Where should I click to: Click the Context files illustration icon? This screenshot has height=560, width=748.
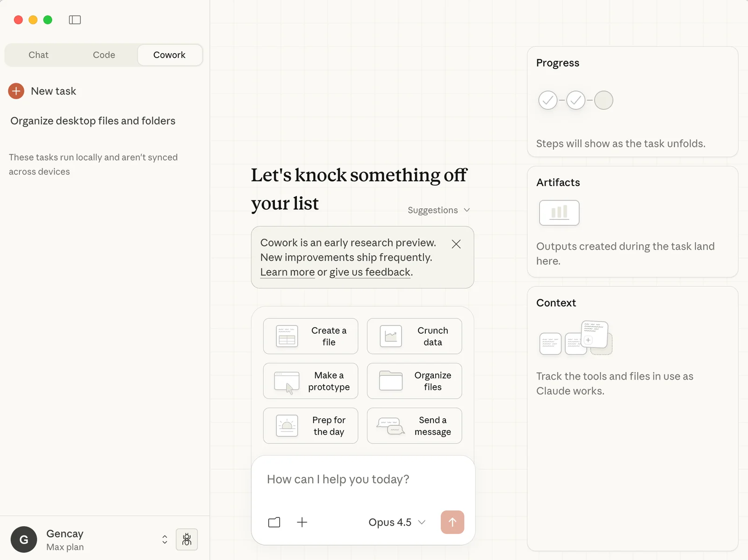[x=576, y=338]
